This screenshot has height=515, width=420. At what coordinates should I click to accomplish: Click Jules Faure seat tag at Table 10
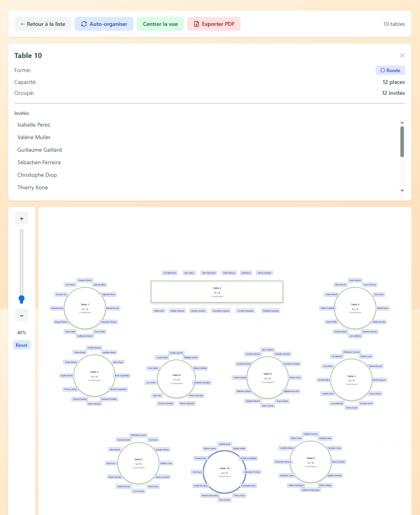(x=197, y=472)
